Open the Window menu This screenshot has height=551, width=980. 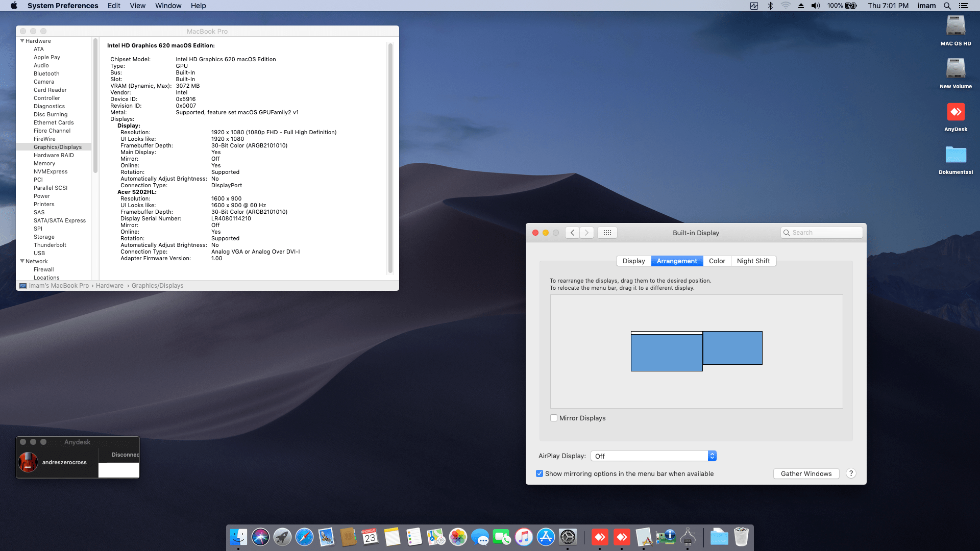168,6
